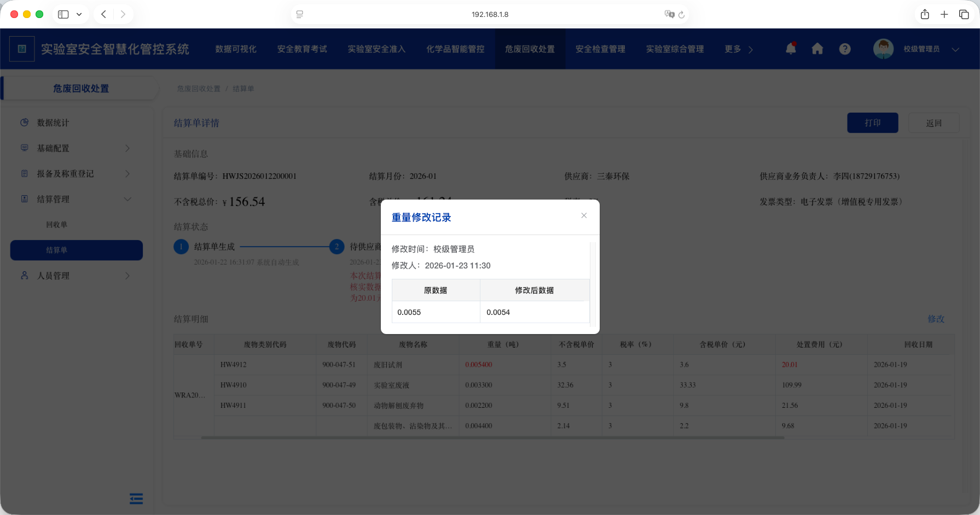
Task: Click the 结算单 breadcrumb item
Action: click(x=243, y=89)
